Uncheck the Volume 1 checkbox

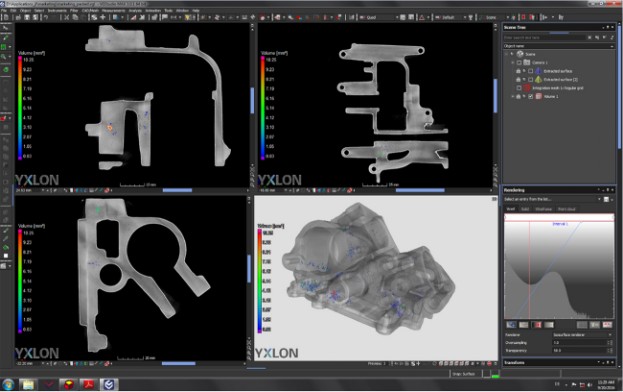[x=530, y=97]
